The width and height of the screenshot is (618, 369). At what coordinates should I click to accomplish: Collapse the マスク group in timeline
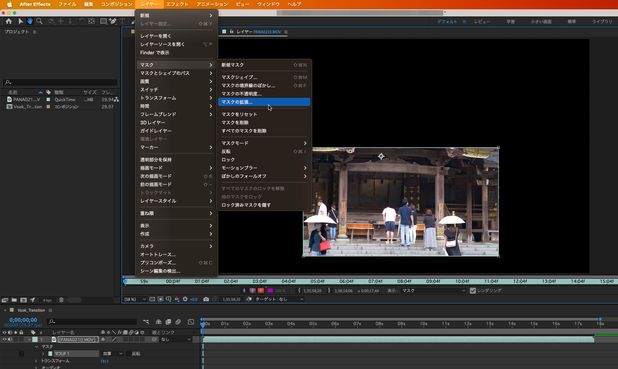(x=36, y=347)
